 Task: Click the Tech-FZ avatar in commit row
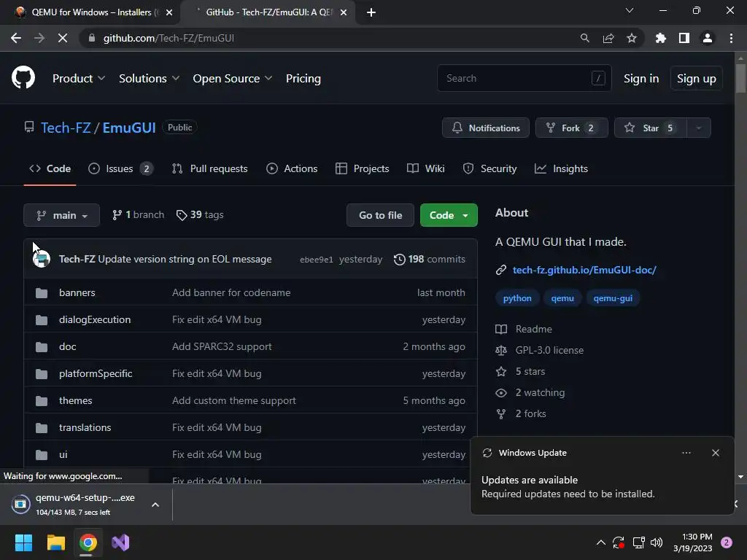click(42, 259)
